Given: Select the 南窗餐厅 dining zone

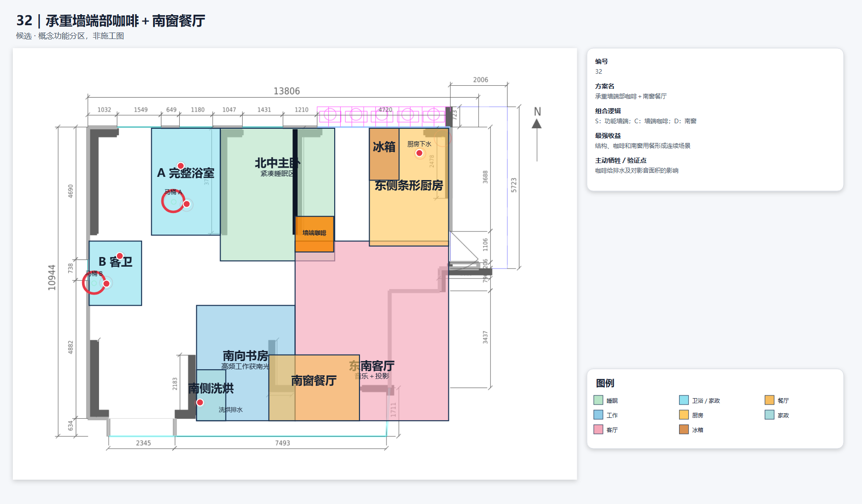Looking at the screenshot, I should (314, 388).
